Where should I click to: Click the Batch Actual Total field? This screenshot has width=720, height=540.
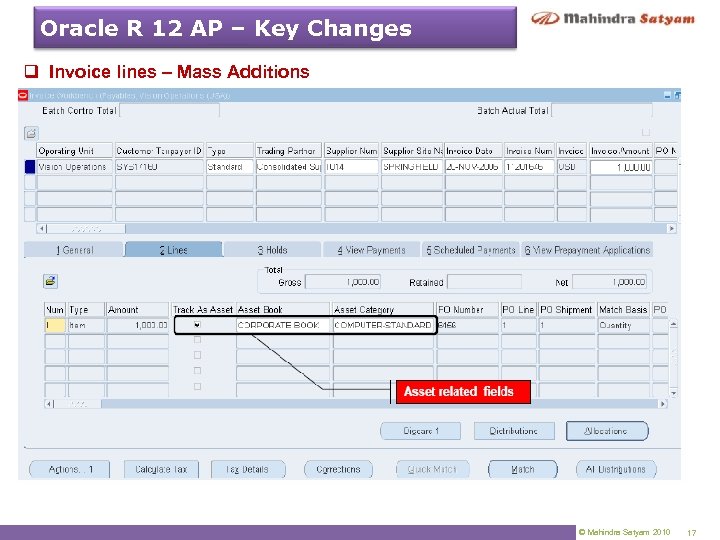602,111
